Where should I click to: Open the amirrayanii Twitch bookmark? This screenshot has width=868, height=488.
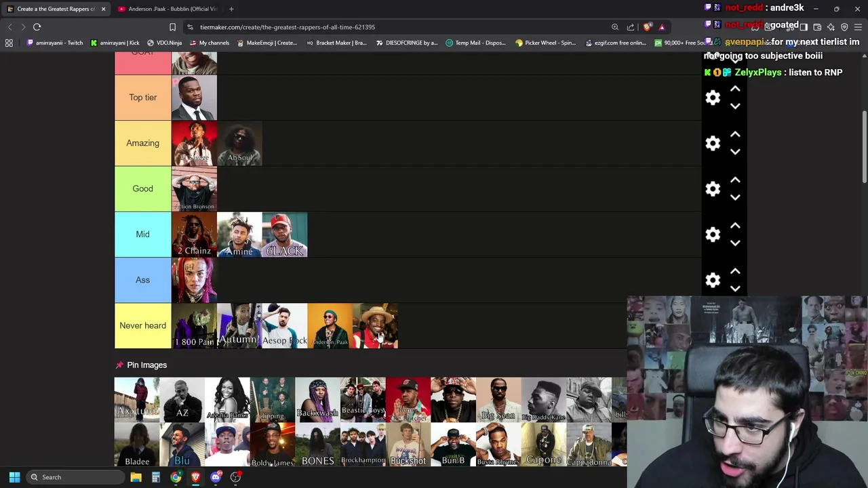[x=54, y=43]
